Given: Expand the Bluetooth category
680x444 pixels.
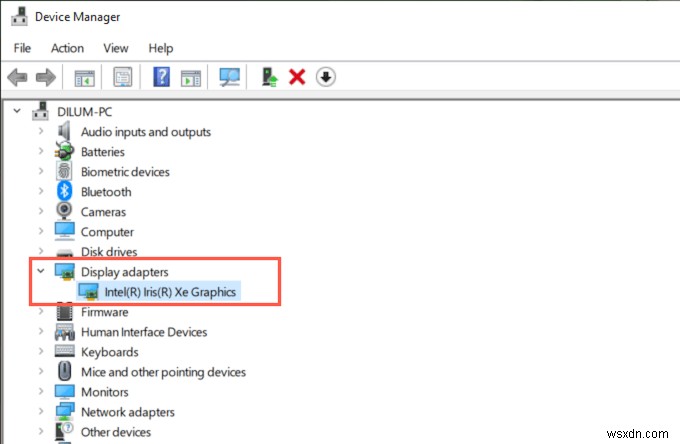Looking at the screenshot, I should (41, 191).
